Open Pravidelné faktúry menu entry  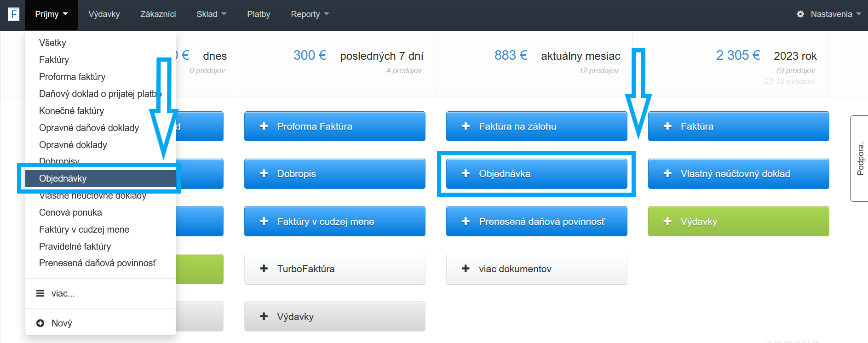coord(75,246)
